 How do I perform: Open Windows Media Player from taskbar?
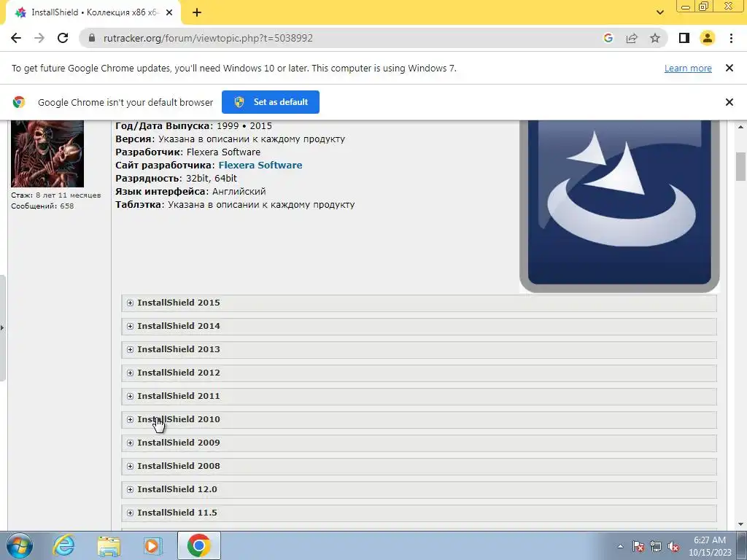[153, 545]
